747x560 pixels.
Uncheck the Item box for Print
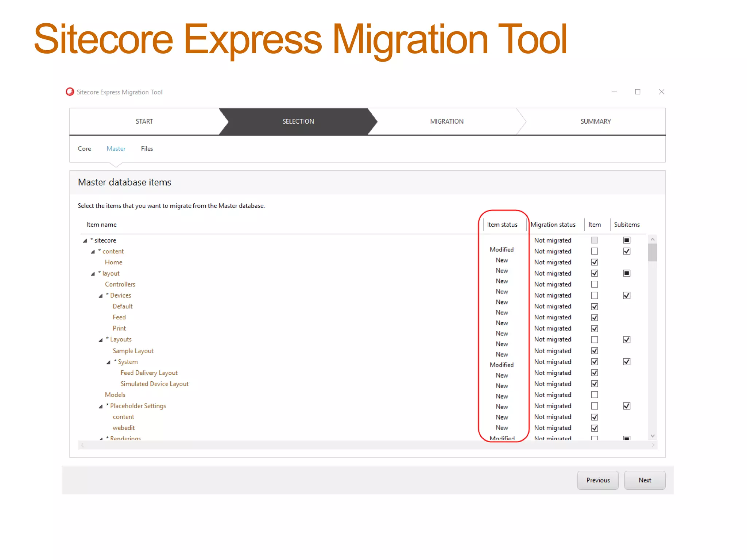click(595, 328)
